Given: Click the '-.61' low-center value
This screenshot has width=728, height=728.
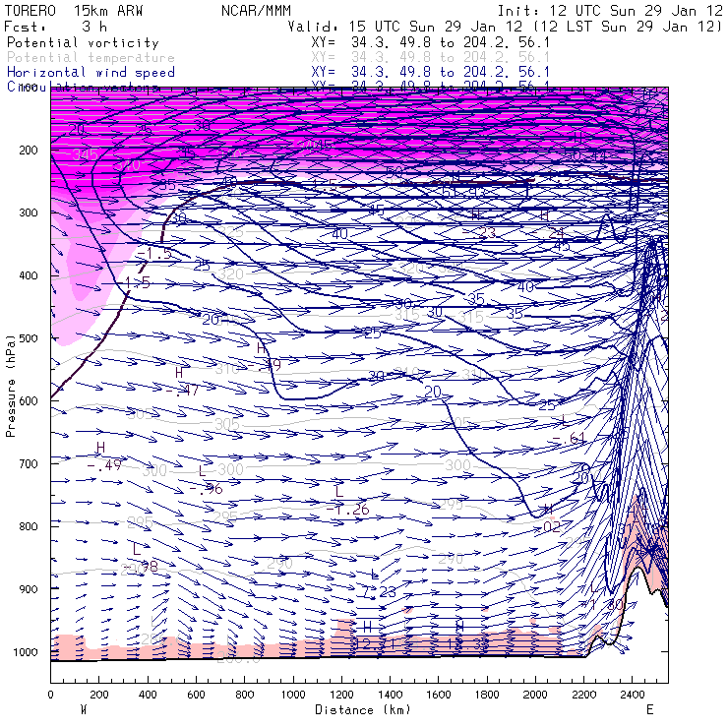Looking at the screenshot, I should [x=569, y=438].
